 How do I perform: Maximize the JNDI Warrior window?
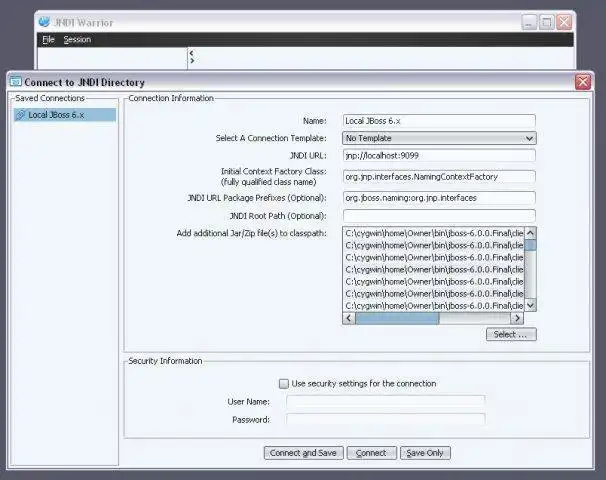pyautogui.click(x=546, y=22)
